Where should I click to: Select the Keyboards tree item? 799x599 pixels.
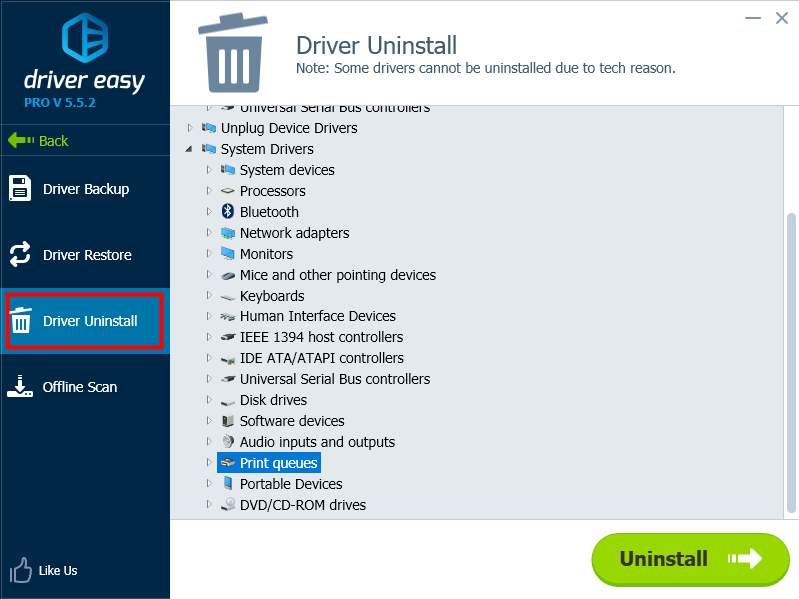[272, 296]
